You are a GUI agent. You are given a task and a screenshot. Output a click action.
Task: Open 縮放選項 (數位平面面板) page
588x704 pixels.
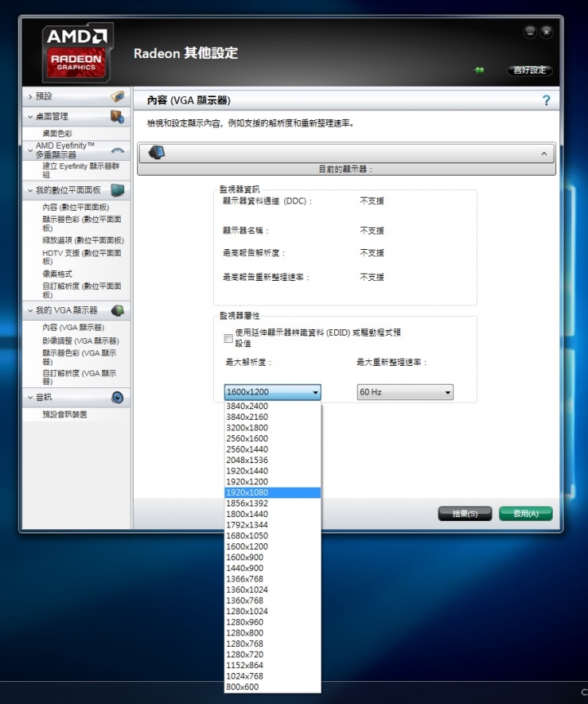[x=83, y=240]
